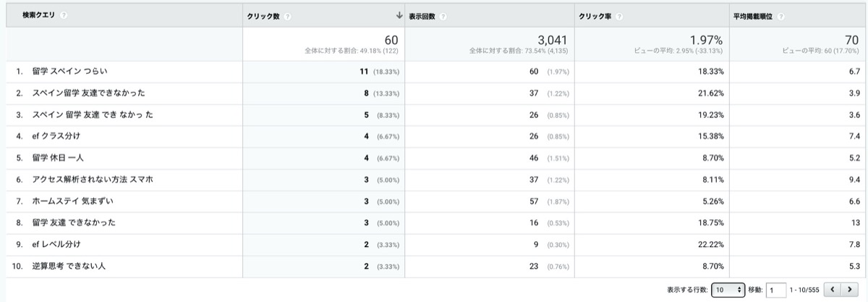Select query ef クラス分け
868x302 pixels.
[x=56, y=136]
